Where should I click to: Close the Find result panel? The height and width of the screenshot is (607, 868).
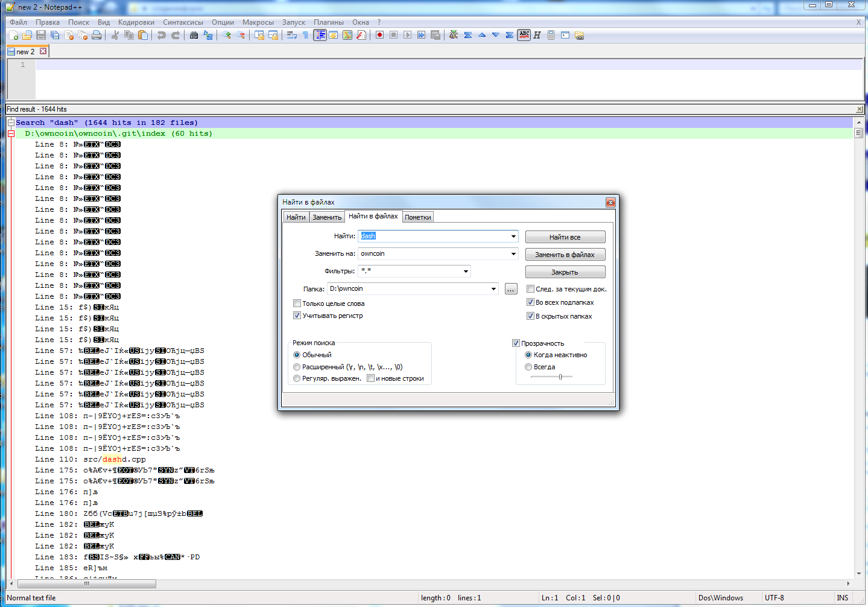[860, 109]
